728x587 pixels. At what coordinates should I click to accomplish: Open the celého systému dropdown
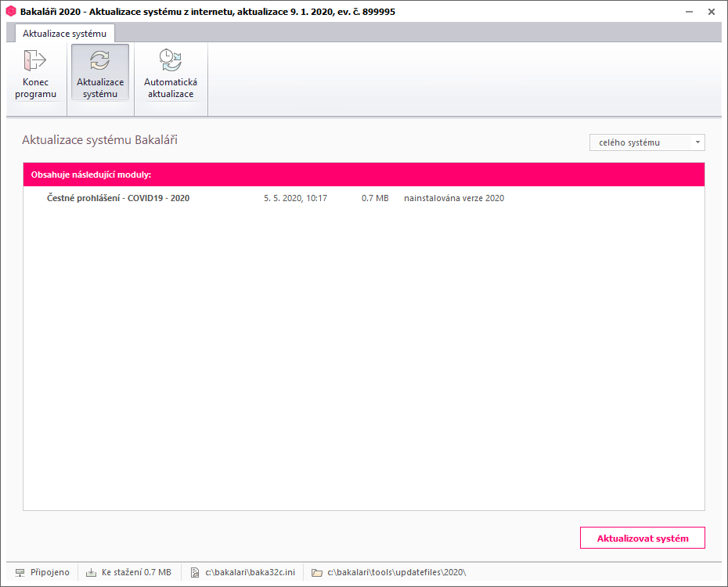(x=647, y=142)
